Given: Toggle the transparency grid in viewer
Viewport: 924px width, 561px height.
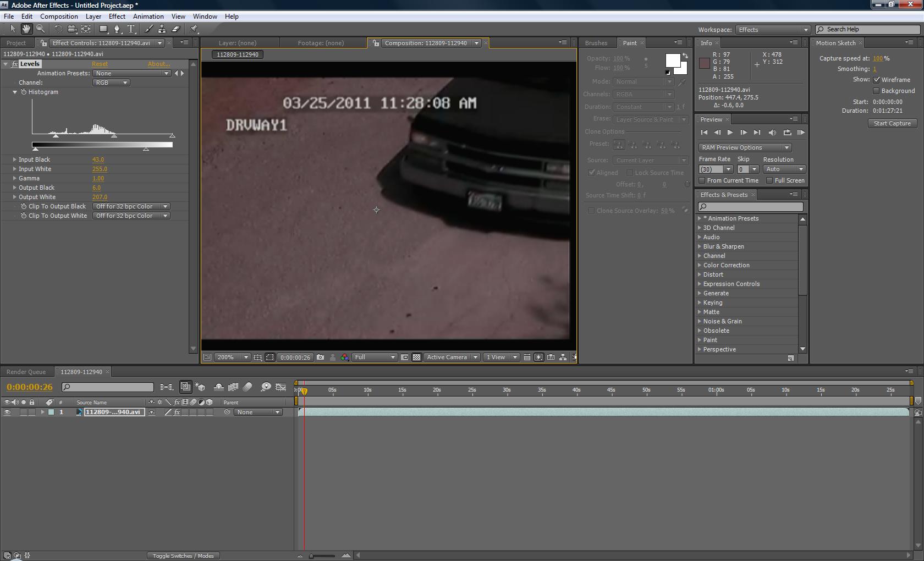Looking at the screenshot, I should [x=417, y=357].
